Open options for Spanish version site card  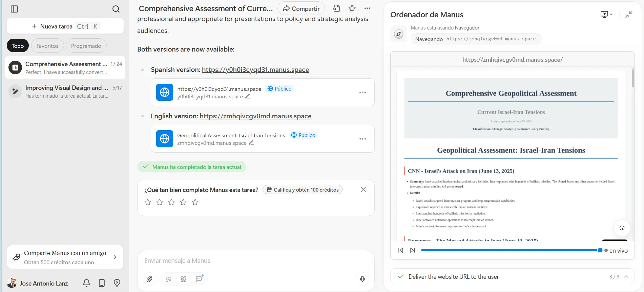362,93
